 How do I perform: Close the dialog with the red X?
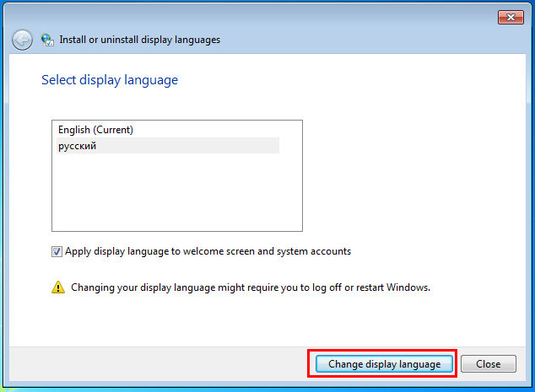[511, 18]
